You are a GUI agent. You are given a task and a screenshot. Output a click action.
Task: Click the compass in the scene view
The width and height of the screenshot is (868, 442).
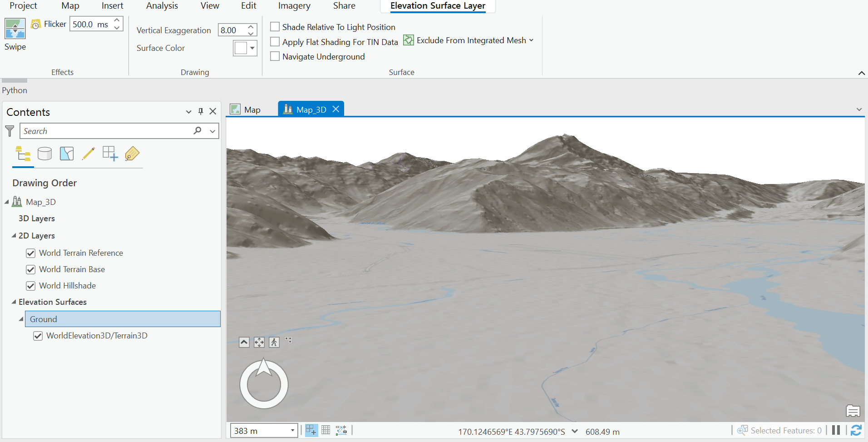coord(263,384)
